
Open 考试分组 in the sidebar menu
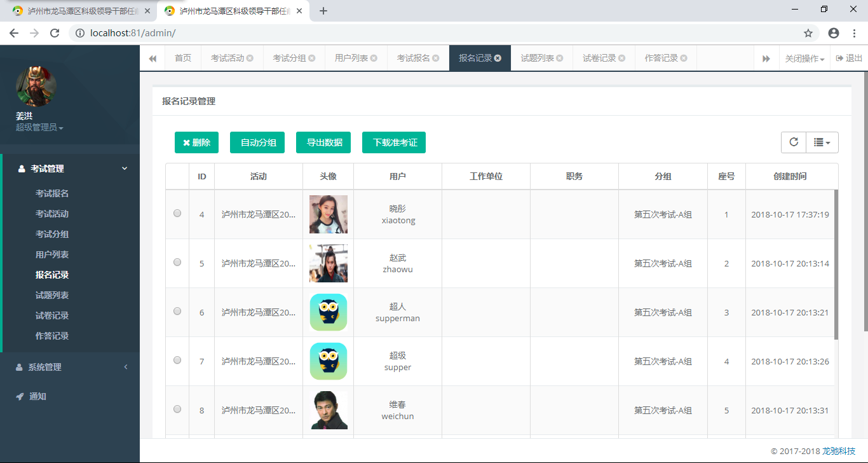click(52, 234)
